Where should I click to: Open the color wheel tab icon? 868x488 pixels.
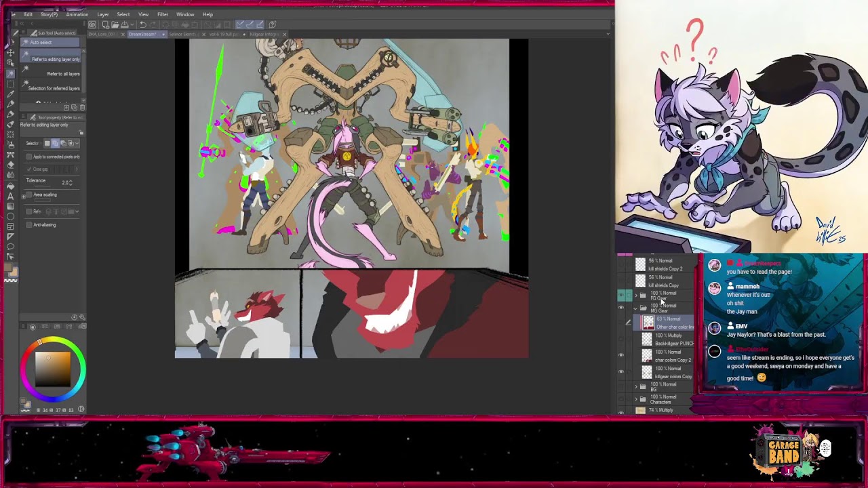(x=32, y=327)
